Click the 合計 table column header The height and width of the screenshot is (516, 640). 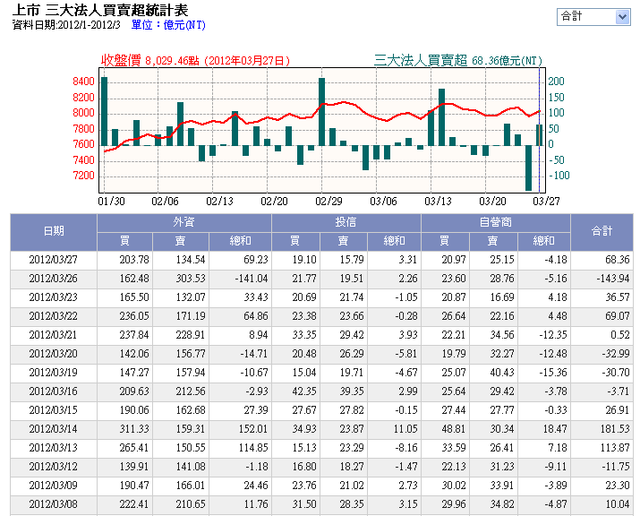pyautogui.click(x=602, y=231)
